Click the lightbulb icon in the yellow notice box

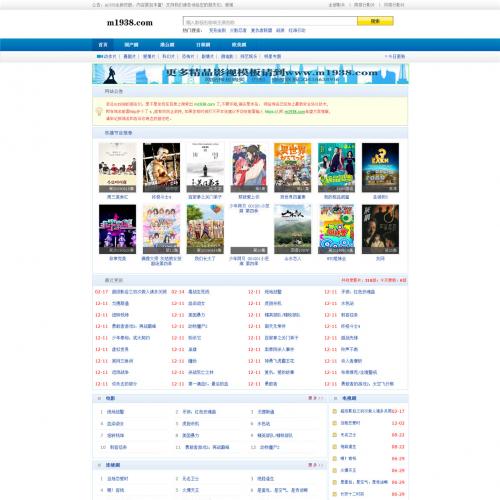click(99, 111)
